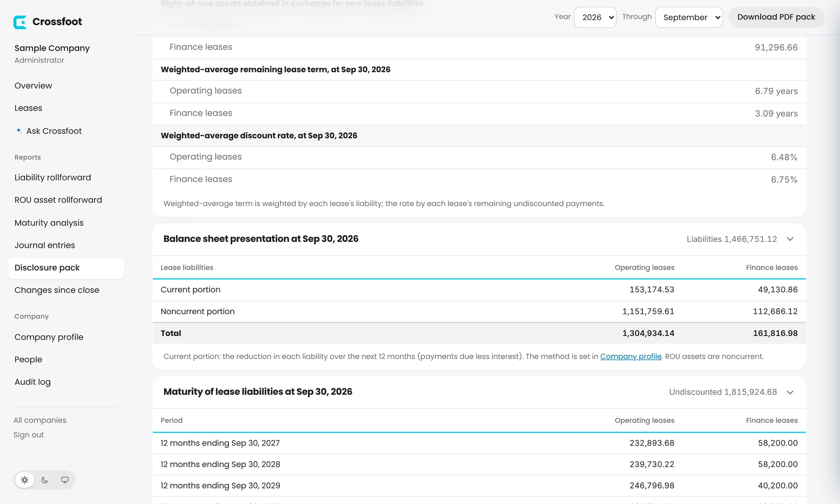The height and width of the screenshot is (504, 840).
Task: Click the Current portion operating value 153,174.53
Action: 652,290
